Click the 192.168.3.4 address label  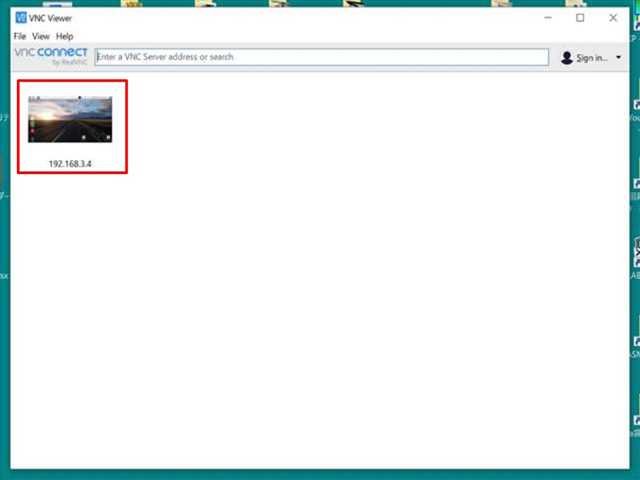click(x=70, y=162)
